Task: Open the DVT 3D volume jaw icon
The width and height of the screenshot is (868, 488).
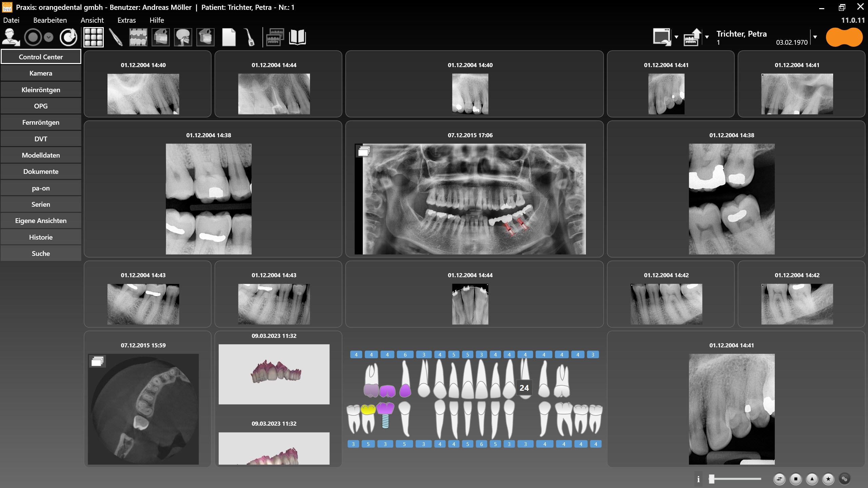Action: click(205, 37)
